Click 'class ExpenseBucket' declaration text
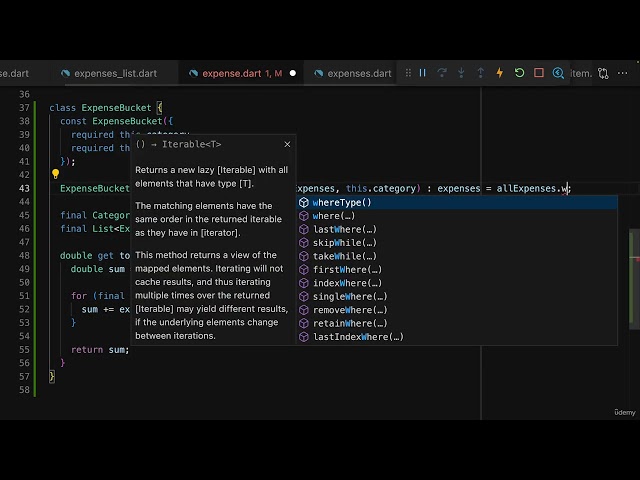Image resolution: width=640 pixels, height=480 pixels. tap(100, 108)
